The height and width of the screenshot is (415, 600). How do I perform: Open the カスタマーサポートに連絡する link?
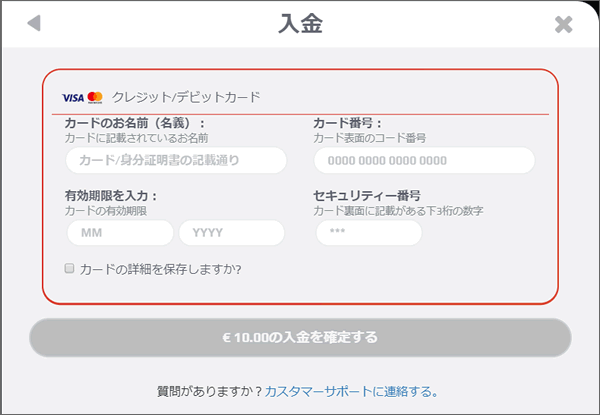351,392
